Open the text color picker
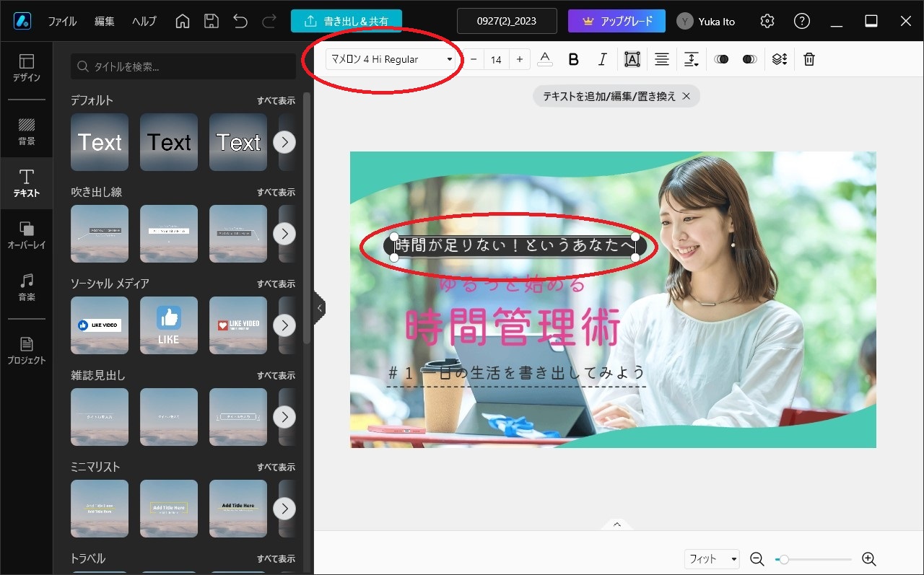 pos(545,59)
